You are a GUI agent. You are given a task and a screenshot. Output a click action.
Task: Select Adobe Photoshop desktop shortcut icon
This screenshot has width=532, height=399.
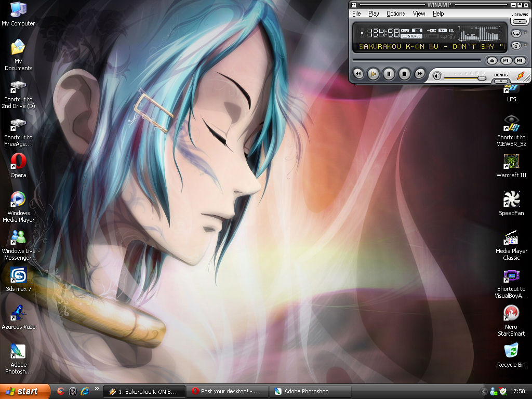[18, 351]
